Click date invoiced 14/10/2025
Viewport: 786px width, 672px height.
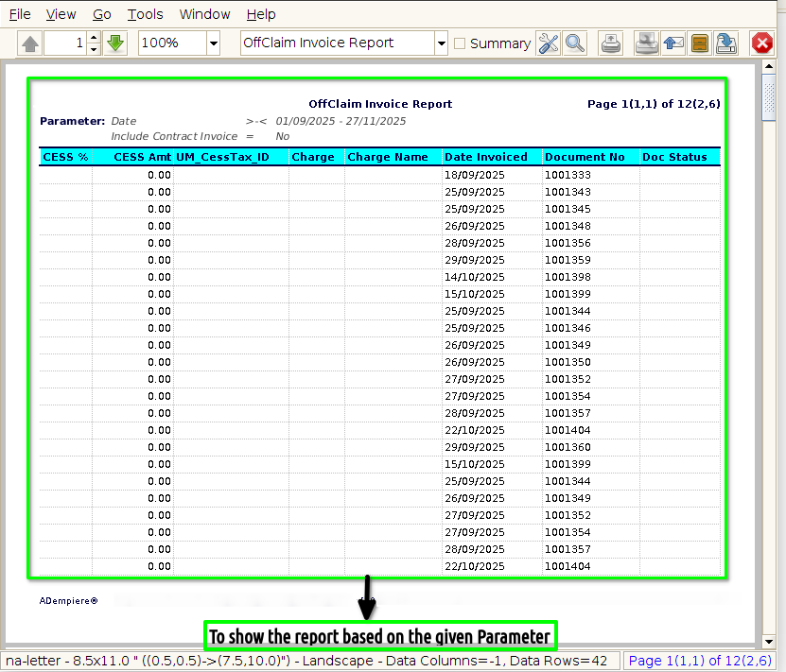475,278
